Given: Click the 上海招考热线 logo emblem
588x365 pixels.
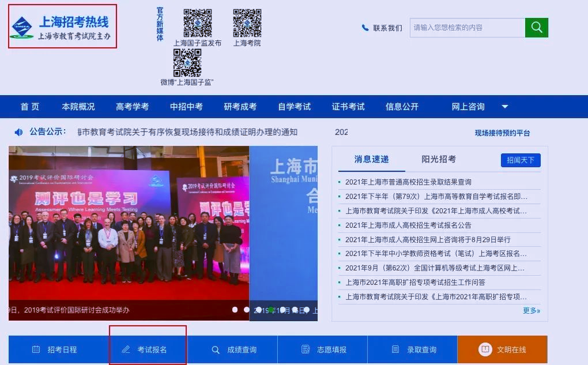Looking at the screenshot, I should coord(21,26).
